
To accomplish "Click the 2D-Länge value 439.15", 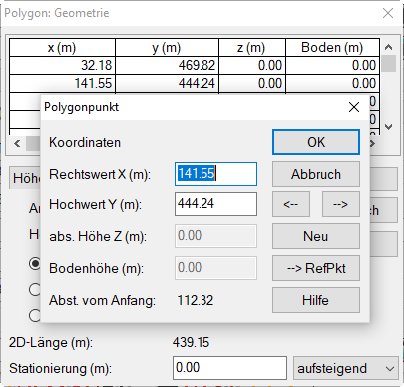I will pos(191,342).
